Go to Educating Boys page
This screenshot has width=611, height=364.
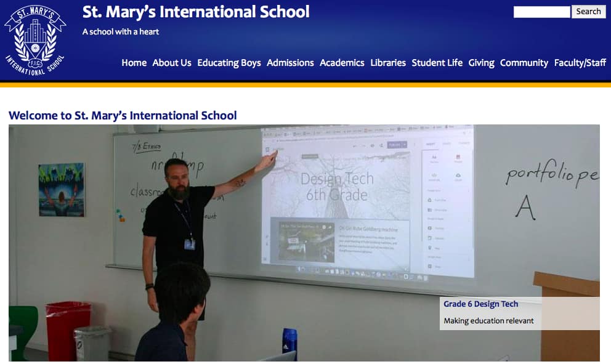pyautogui.click(x=229, y=63)
